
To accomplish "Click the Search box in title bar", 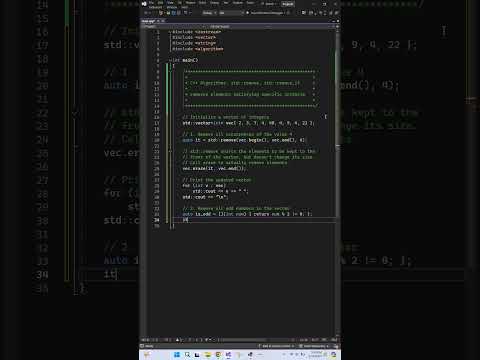I will [x=269, y=4].
